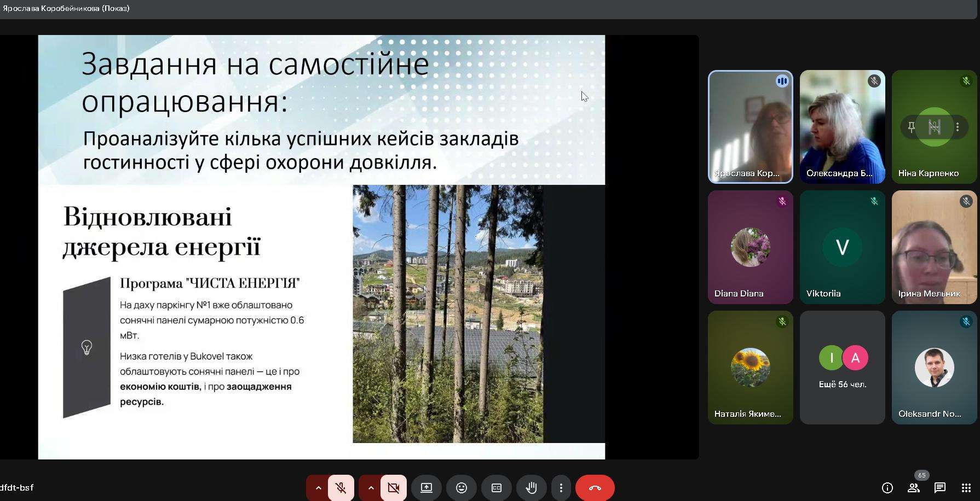
Task: Open the emoji reactions panel
Action: (462, 488)
